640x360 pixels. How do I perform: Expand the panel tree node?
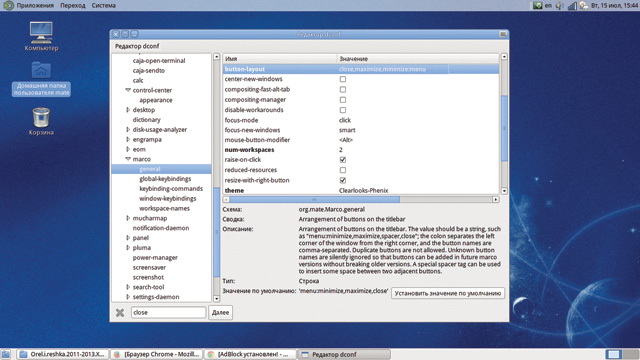tap(128, 238)
